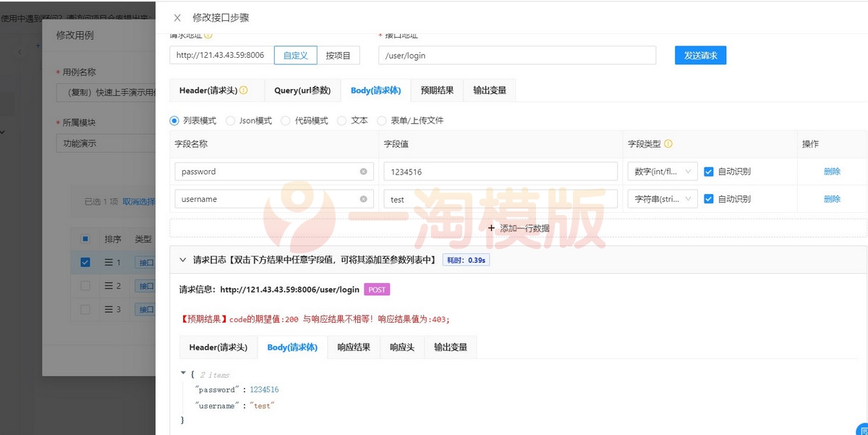This screenshot has width=868, height=435.
Task: Open the 数字(int/fl... field type dropdown
Action: pos(663,172)
